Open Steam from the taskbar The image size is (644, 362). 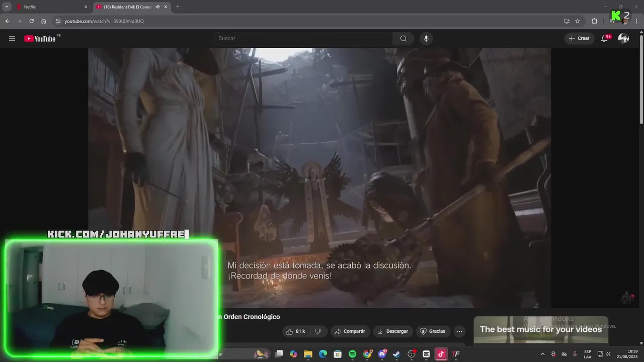396,354
